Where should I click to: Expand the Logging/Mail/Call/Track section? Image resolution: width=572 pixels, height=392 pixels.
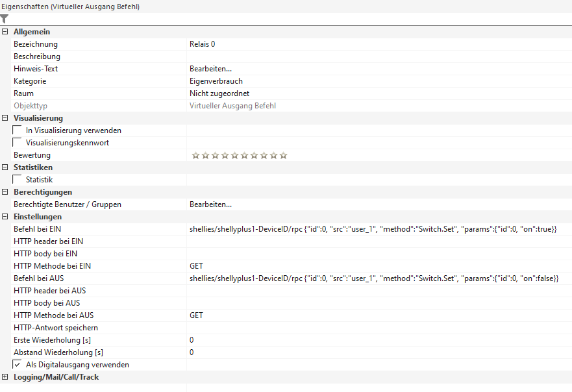coord(5,377)
